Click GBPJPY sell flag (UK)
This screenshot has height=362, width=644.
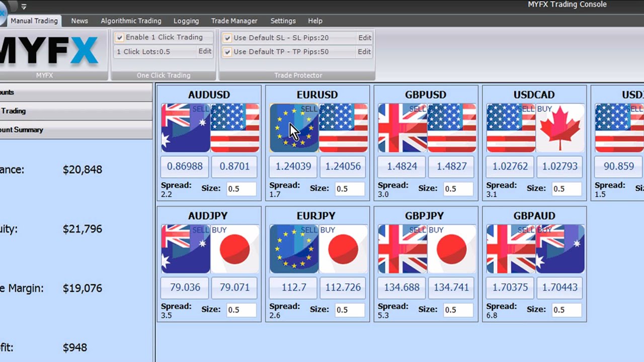tap(403, 249)
